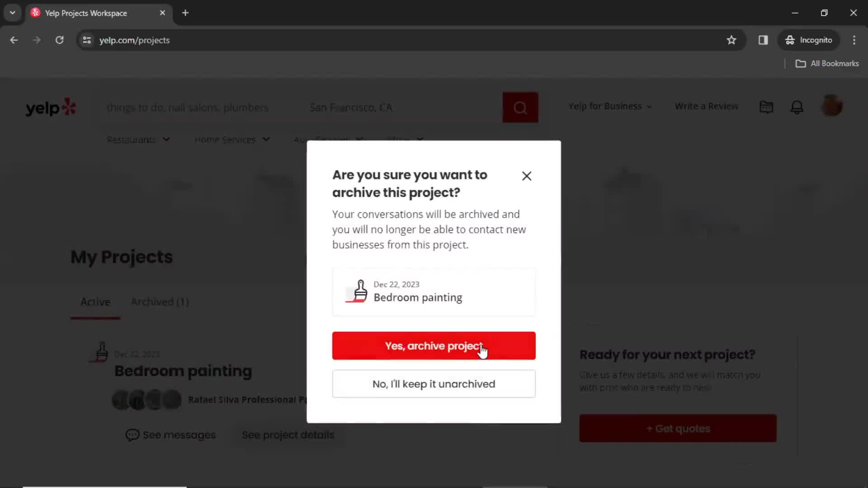Switch to the Archived tab

click(159, 301)
